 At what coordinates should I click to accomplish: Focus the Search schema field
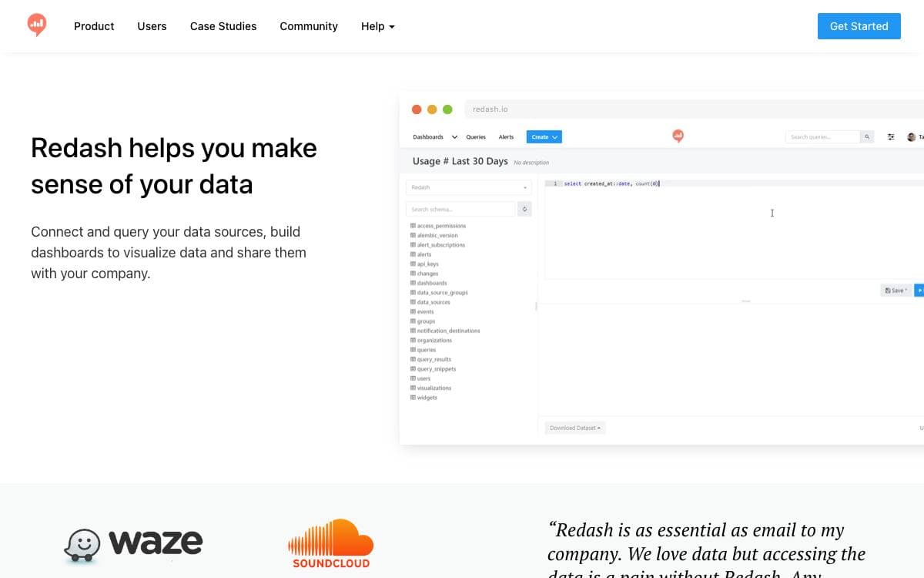460,209
